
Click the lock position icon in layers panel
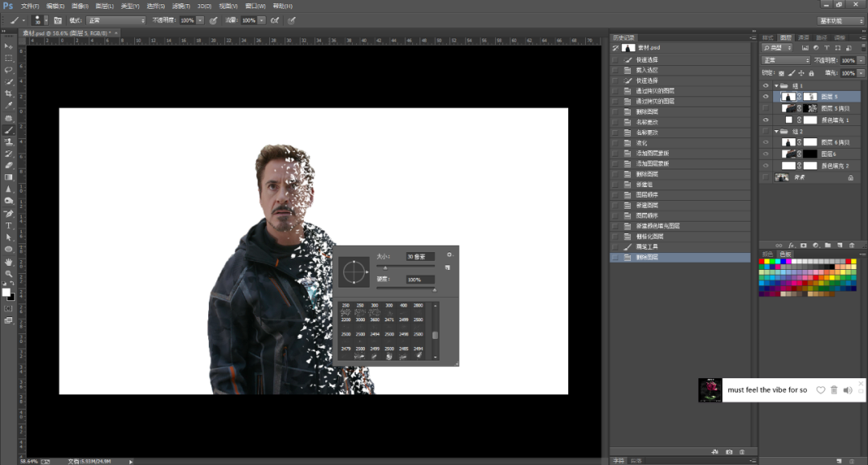[x=801, y=73]
